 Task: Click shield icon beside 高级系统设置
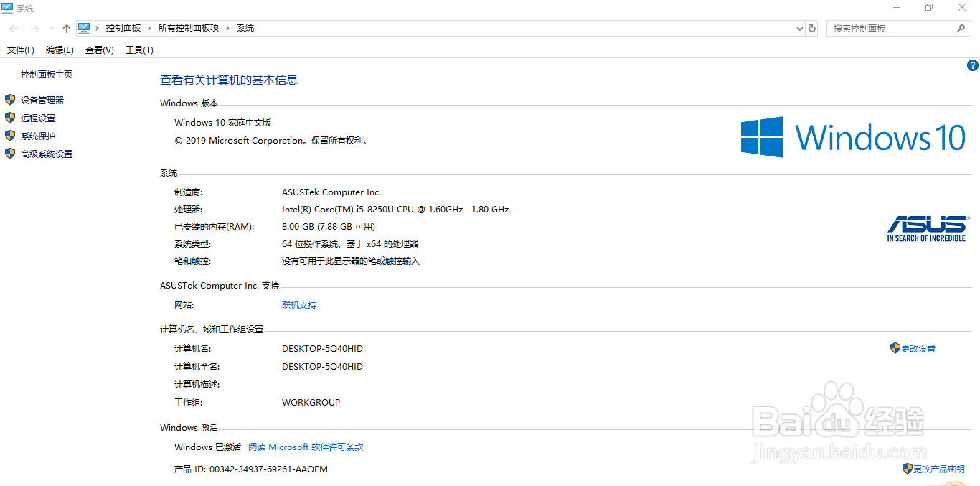10,154
